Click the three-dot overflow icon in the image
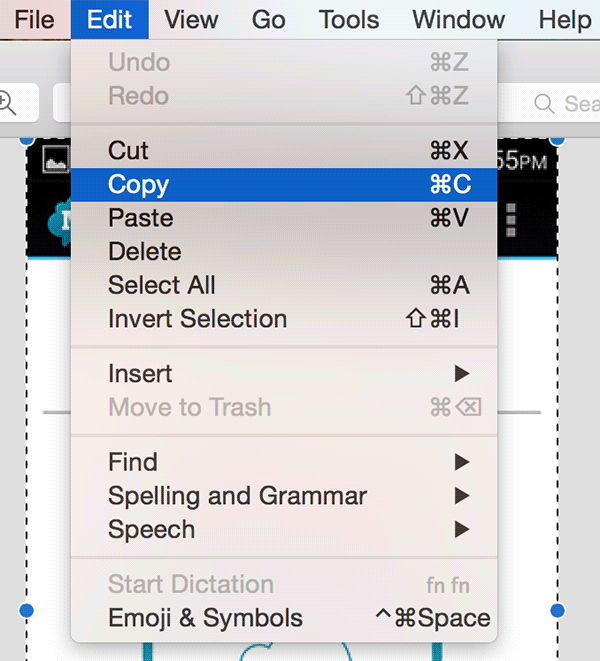The height and width of the screenshot is (661, 600). coord(513,219)
